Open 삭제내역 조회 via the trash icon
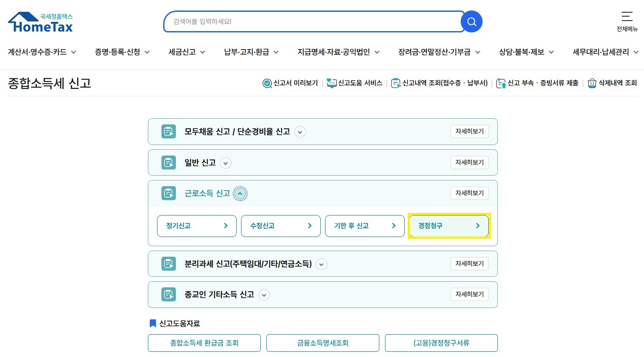Viewport: 644px width, 357px height. [x=592, y=83]
